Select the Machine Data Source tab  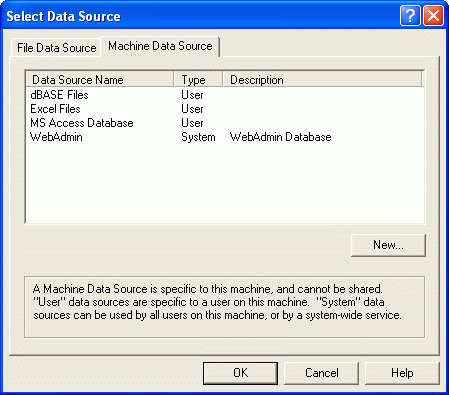(x=160, y=46)
